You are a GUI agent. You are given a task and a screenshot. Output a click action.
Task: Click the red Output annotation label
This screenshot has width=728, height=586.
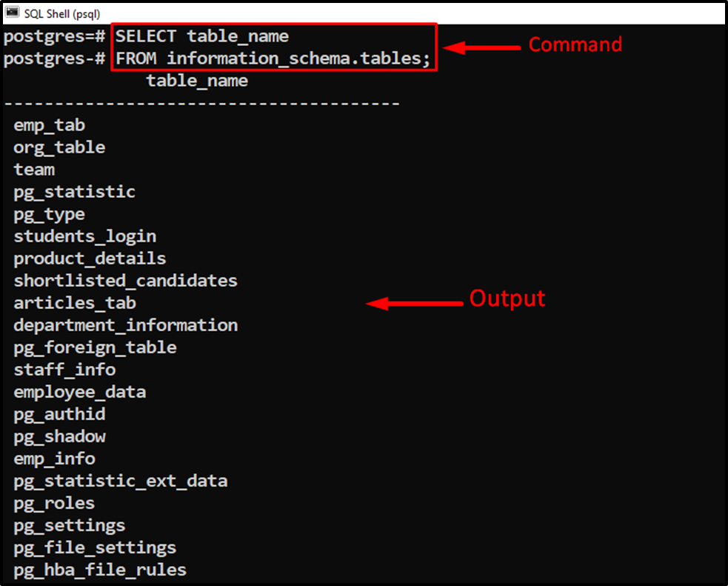click(x=507, y=298)
